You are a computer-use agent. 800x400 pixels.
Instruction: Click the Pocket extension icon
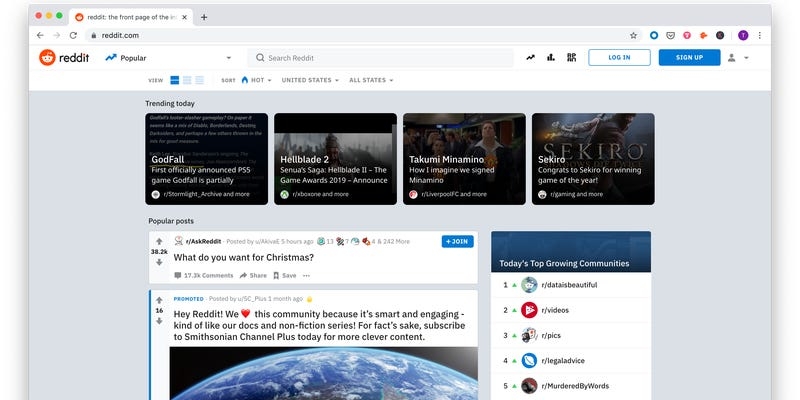click(x=670, y=35)
